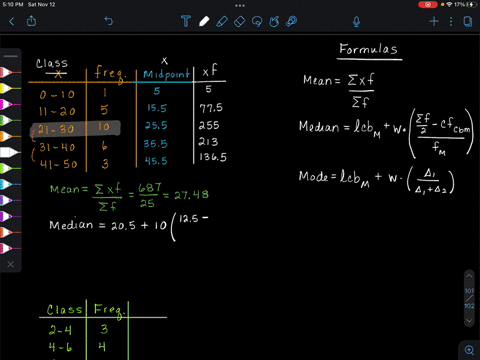Image resolution: width=480 pixels, height=360 pixels.
Task: Open the plus add-media menu
Action: [x=434, y=22]
